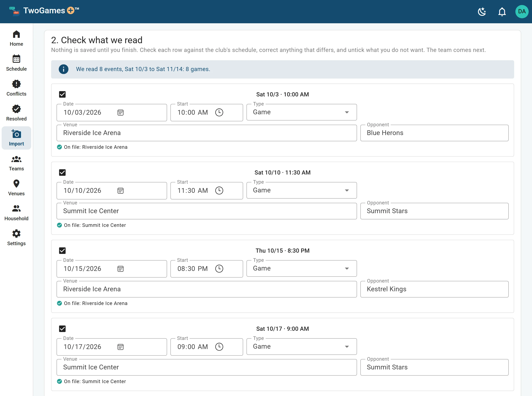Untick the Sat 10/3 event checkbox

[x=62, y=95]
